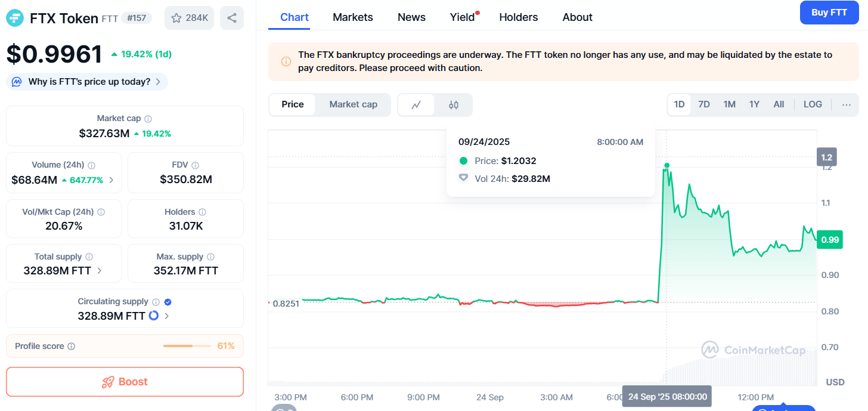Image resolution: width=868 pixels, height=411 pixels.
Task: Open the Chart tab
Action: [x=294, y=17]
